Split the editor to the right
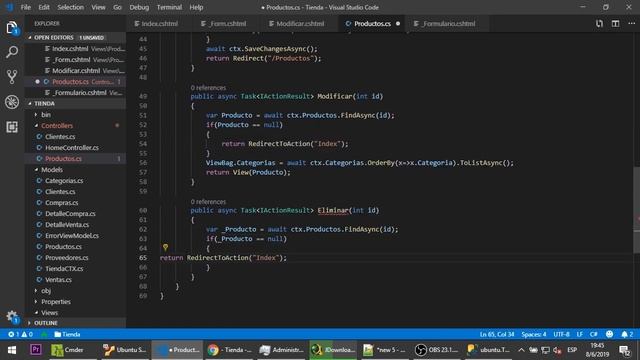Screen dimensions: 640x360 coord(615,24)
